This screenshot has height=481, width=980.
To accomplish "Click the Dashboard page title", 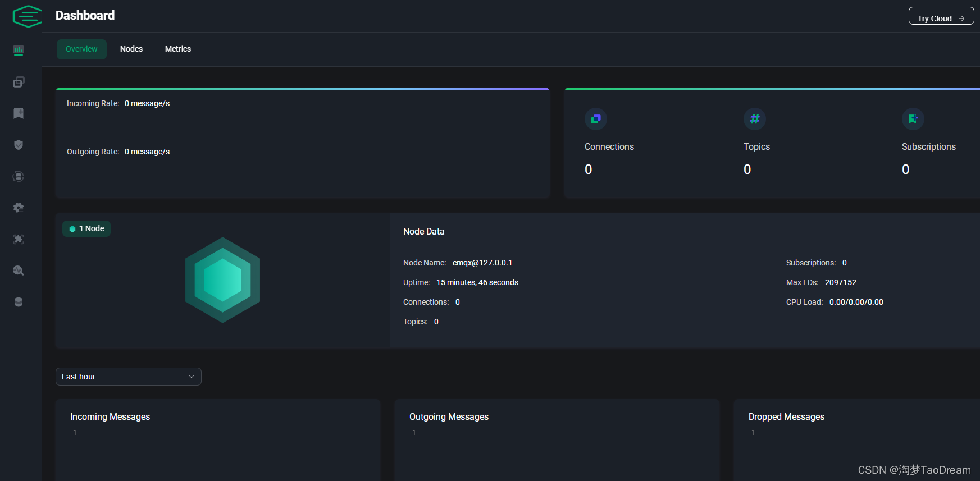I will click(85, 16).
